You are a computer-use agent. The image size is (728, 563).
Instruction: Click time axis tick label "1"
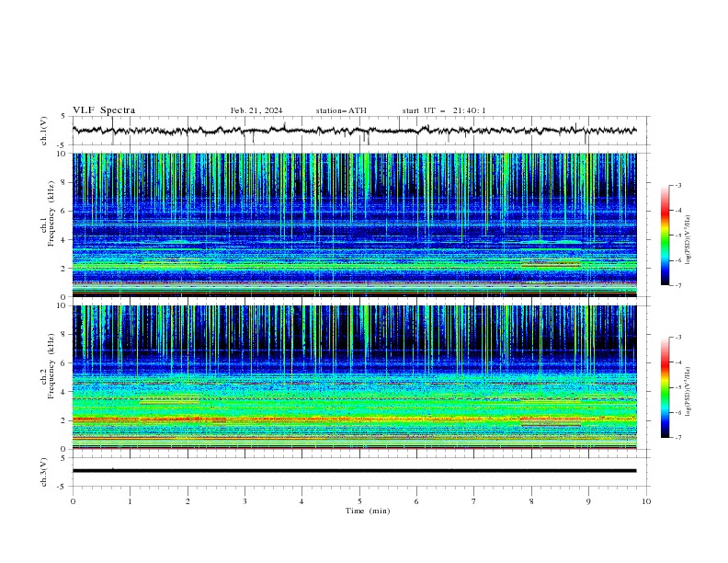pos(130,501)
